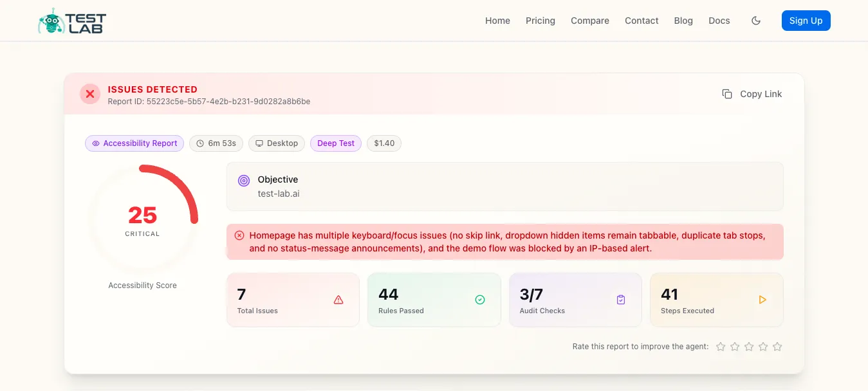Click the play icon in Steps Executed
Image resolution: width=868 pixels, height=391 pixels.
coord(762,300)
